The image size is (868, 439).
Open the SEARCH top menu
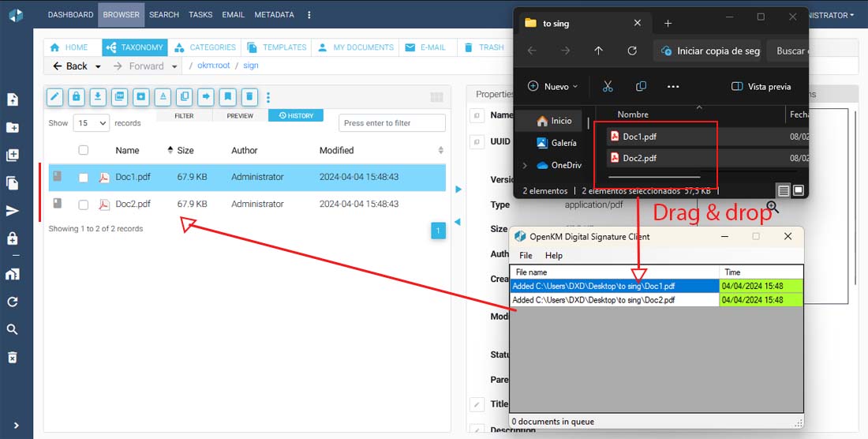(x=164, y=15)
